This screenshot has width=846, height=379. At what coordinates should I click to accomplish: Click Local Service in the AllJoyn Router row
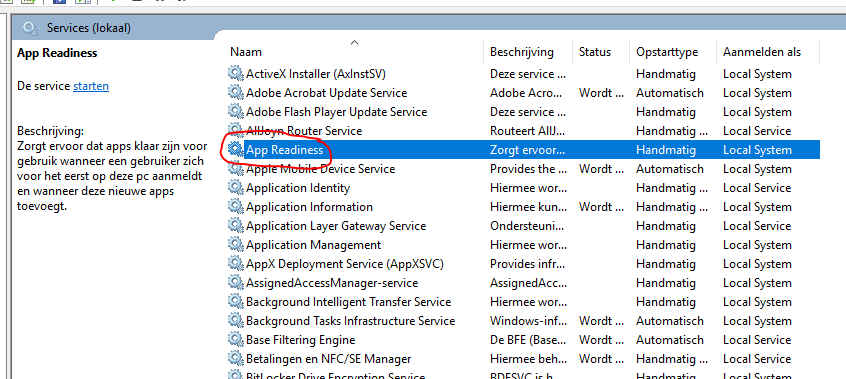pyautogui.click(x=757, y=130)
